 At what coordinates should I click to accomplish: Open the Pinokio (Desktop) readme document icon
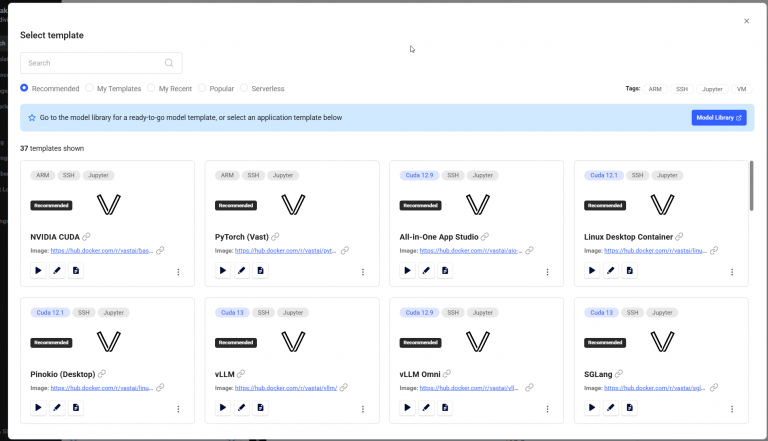coord(75,408)
